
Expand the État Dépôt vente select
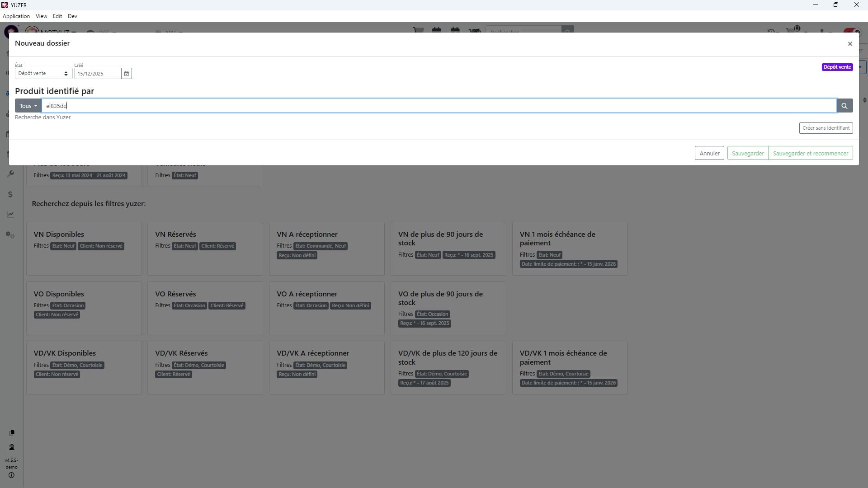[43, 74]
